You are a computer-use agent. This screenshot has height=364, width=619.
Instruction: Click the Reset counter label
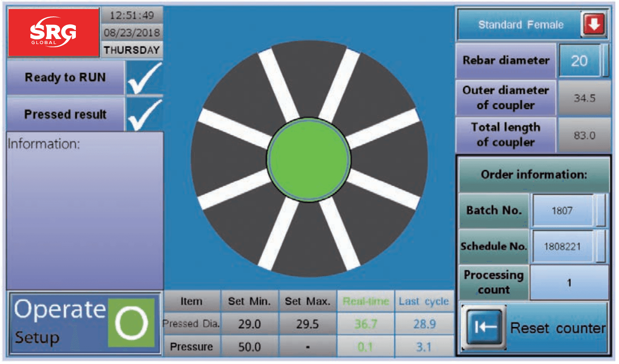coord(558,328)
